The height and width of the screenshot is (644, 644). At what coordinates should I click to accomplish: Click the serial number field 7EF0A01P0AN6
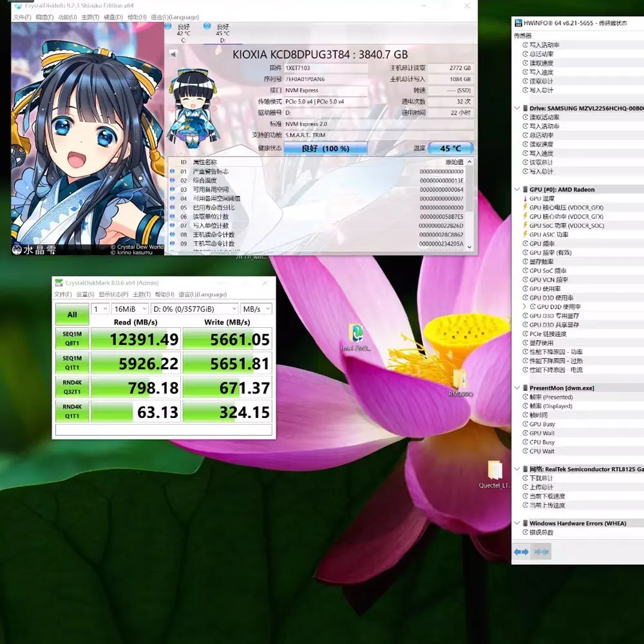326,79
